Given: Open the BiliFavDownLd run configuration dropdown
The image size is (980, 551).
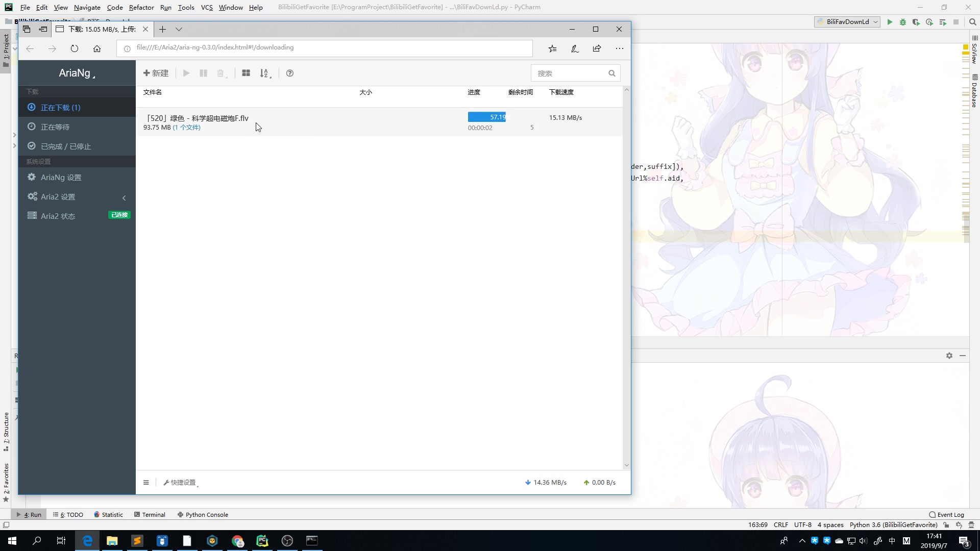Looking at the screenshot, I should 847,22.
